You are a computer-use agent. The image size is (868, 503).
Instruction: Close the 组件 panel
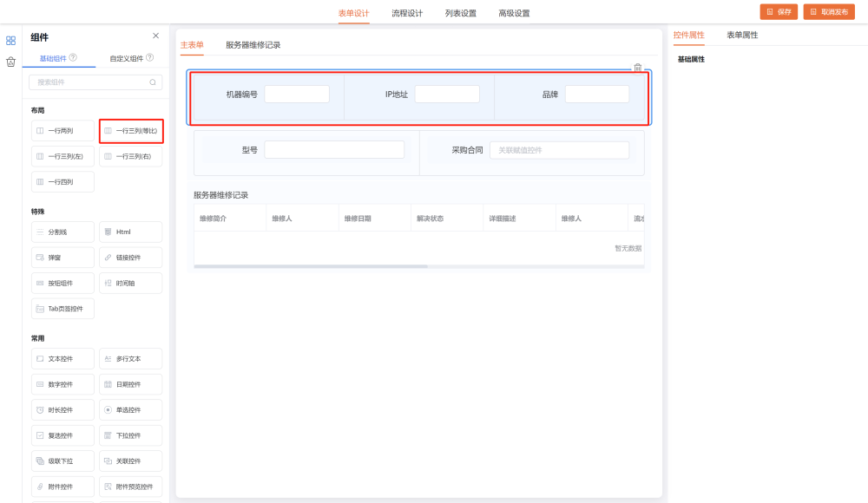155,36
